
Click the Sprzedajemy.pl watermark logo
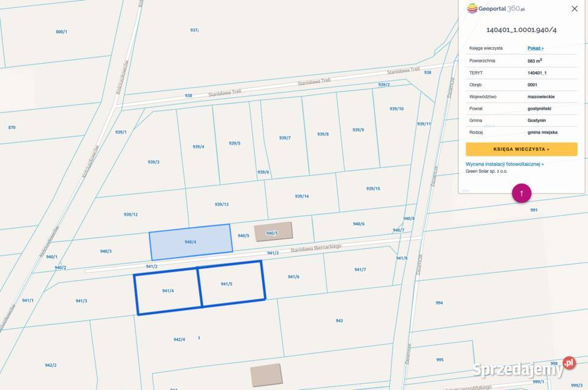524,368
